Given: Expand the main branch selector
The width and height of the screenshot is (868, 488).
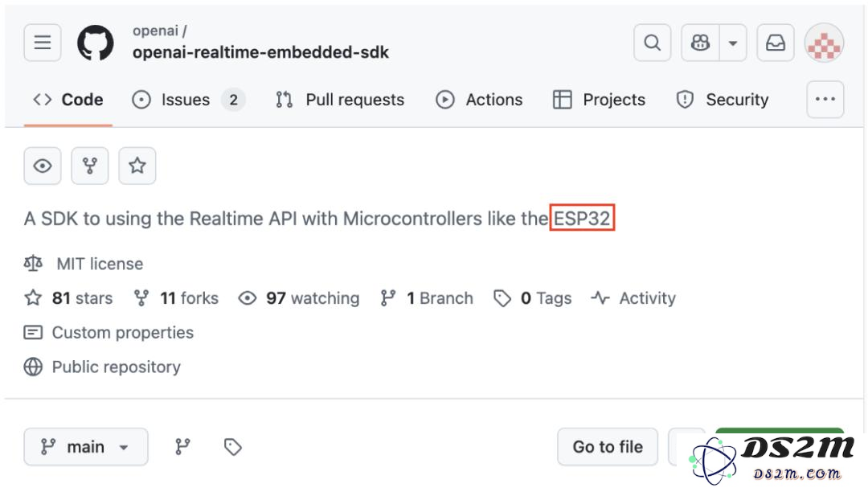Looking at the screenshot, I should [x=86, y=446].
